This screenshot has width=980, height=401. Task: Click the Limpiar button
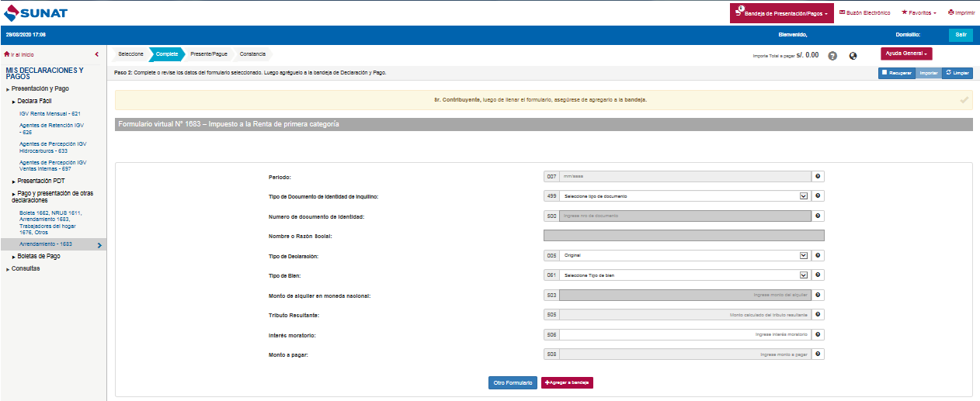tap(957, 73)
